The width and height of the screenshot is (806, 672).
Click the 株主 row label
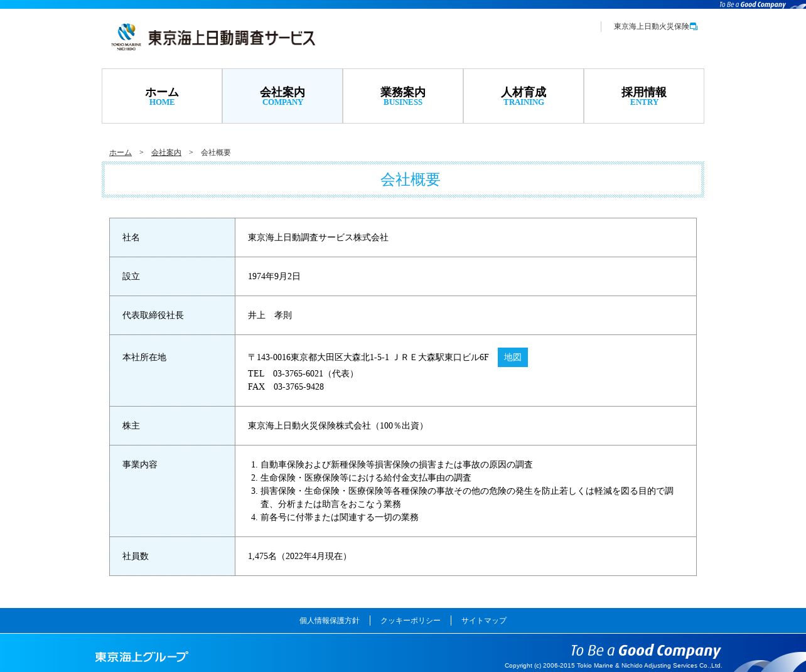[x=131, y=425]
